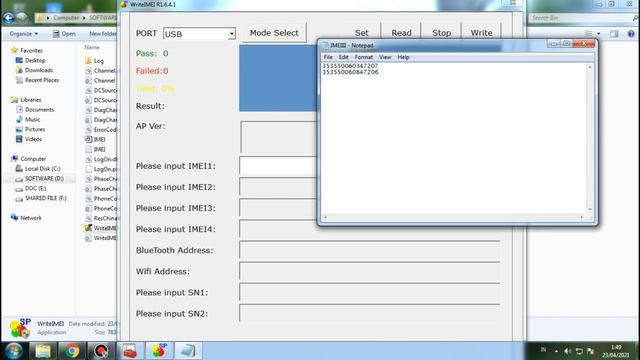This screenshot has height=360, width=640.
Task: Show hidden tray icons arrow
Action: 556,351
